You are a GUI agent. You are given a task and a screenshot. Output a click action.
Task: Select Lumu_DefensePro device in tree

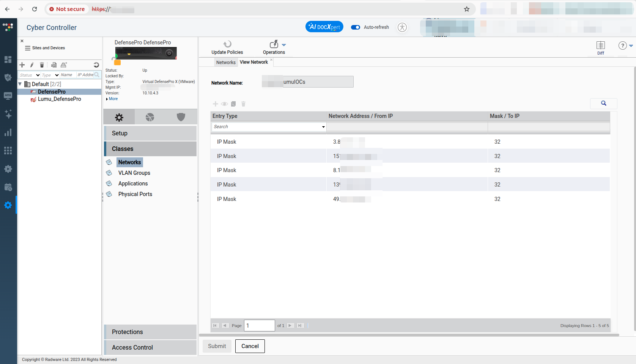tap(59, 99)
